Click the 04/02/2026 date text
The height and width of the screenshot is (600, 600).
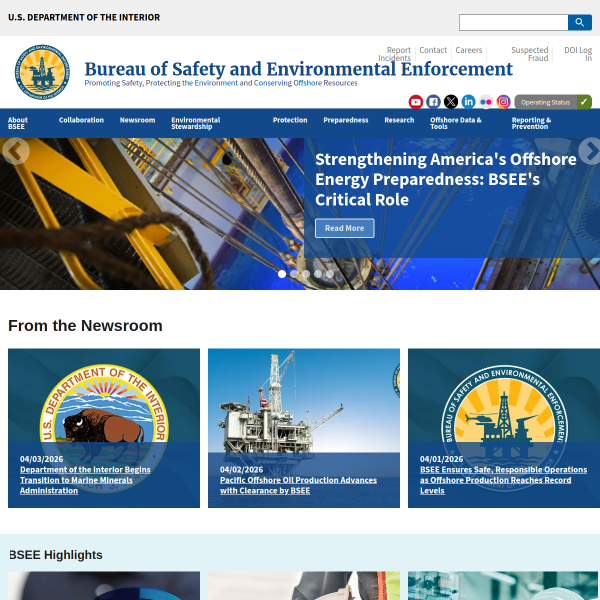coord(241,470)
